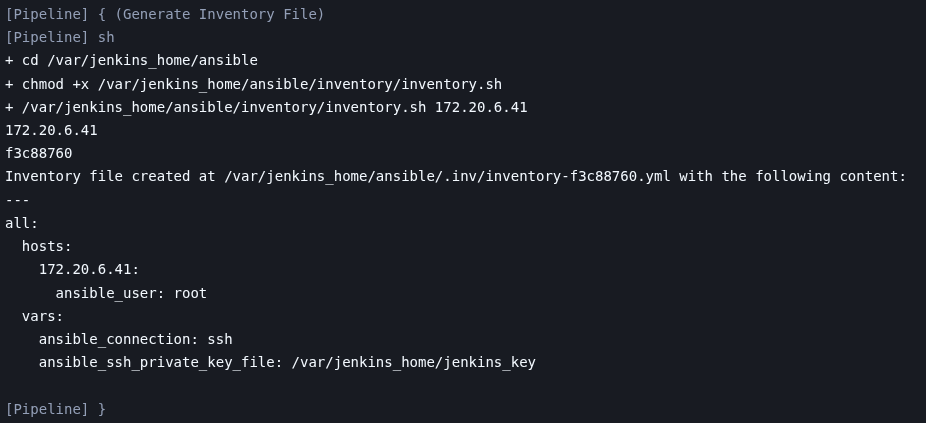This screenshot has height=423, width=926.
Task: Click the "[Pipeline] sh" step line
Action: 60,37
